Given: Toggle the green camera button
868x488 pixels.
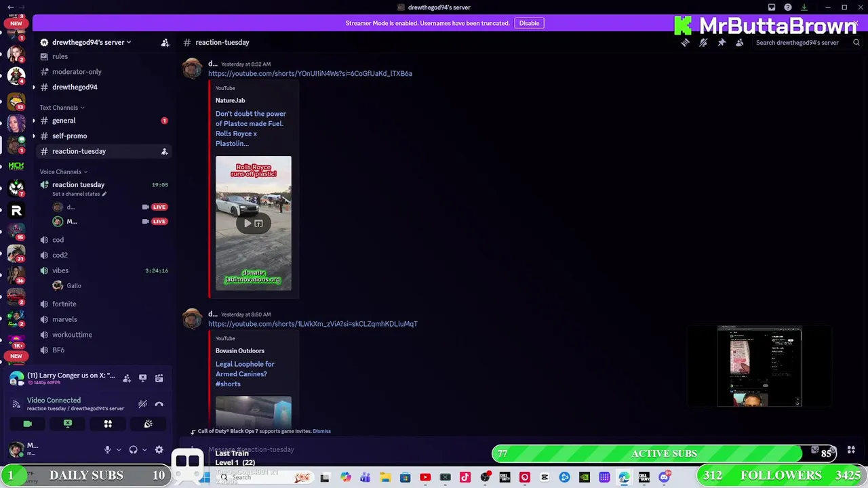Looking at the screenshot, I should tap(27, 424).
